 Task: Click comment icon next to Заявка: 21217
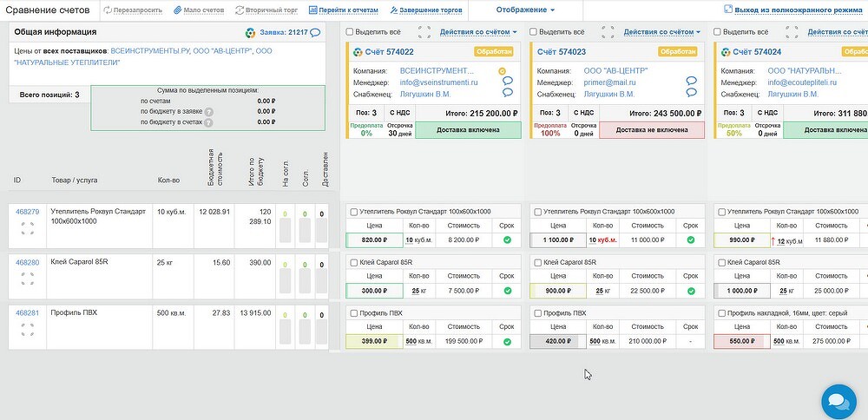click(x=315, y=32)
